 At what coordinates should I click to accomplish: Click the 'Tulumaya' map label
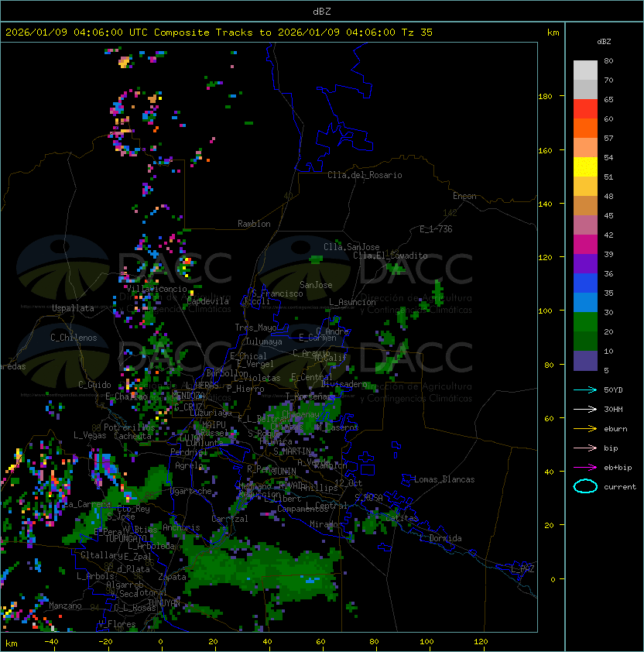(264, 341)
